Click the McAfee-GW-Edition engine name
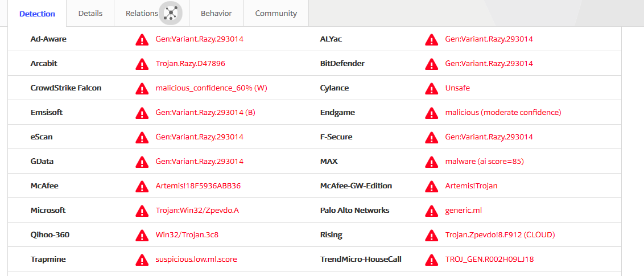This screenshot has height=276, width=644. point(356,186)
